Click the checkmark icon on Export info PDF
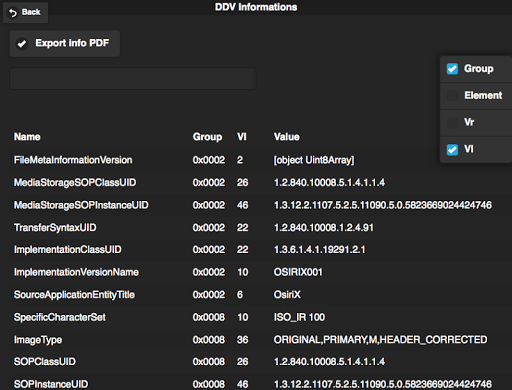Image resolution: width=512 pixels, height=390 pixels. pyautogui.click(x=22, y=44)
